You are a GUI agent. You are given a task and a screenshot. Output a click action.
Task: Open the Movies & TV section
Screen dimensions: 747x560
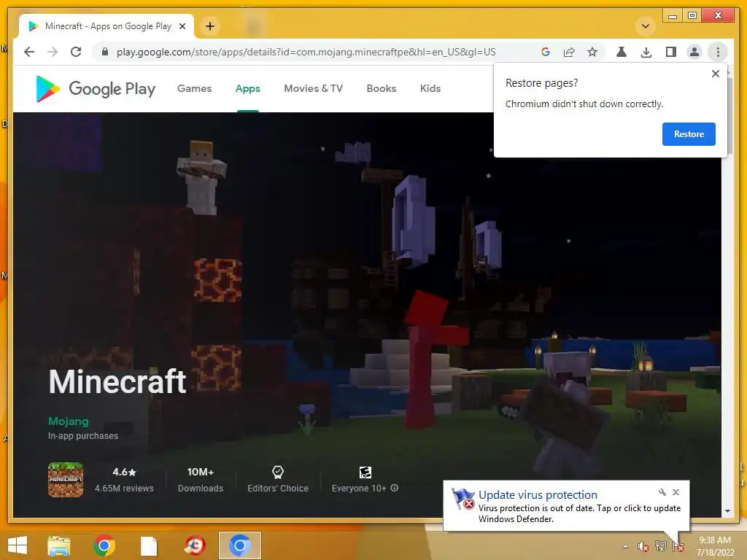pyautogui.click(x=313, y=88)
